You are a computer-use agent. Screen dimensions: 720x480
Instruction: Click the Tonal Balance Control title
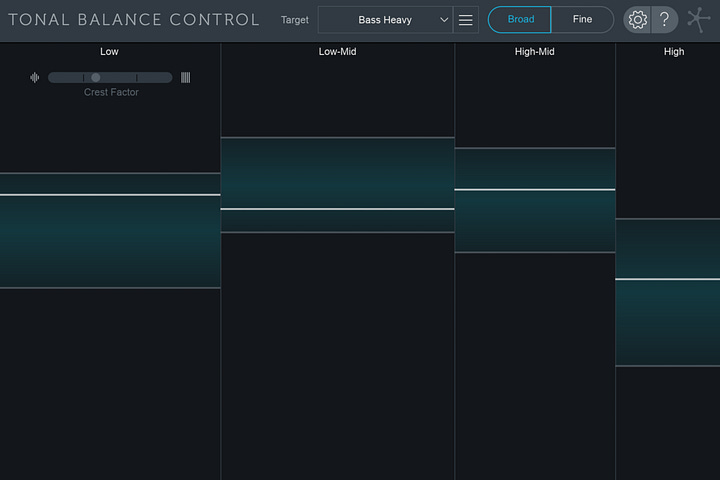[134, 20]
